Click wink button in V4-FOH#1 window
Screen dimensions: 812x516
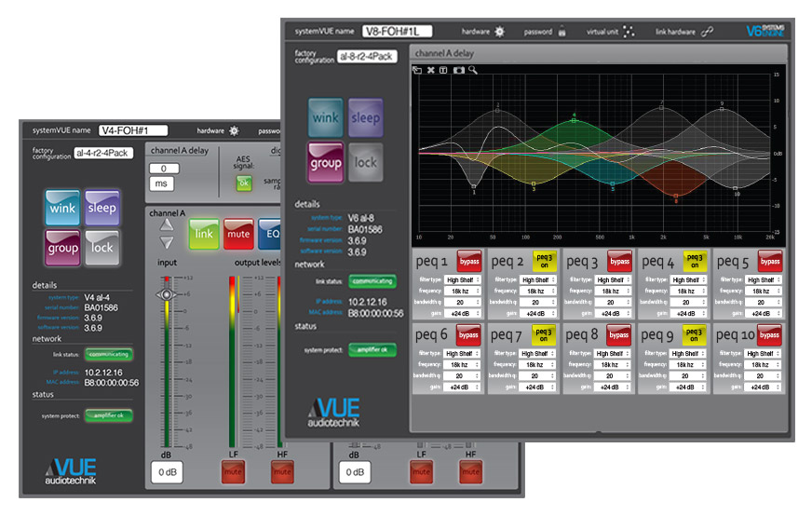[x=62, y=208]
